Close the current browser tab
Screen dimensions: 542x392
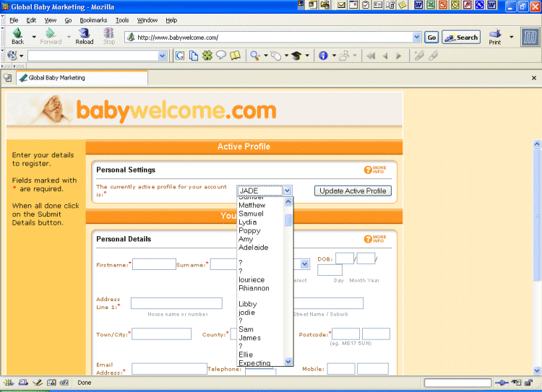[534, 78]
